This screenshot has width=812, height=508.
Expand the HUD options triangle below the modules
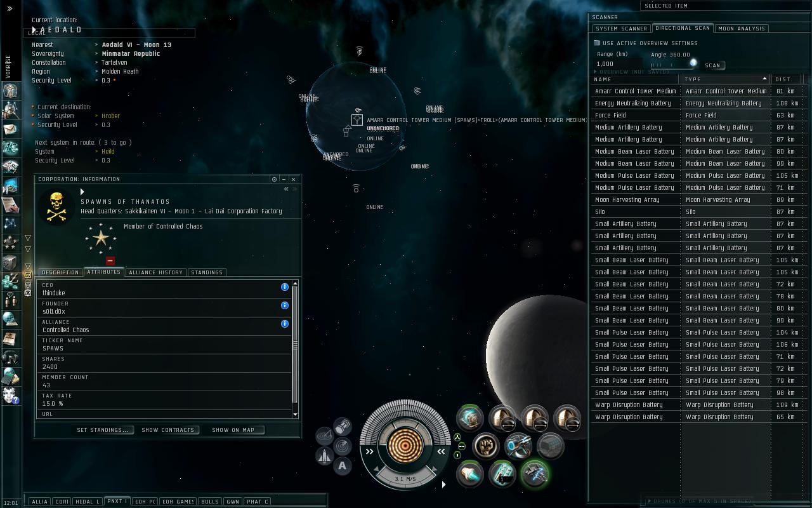[443, 485]
